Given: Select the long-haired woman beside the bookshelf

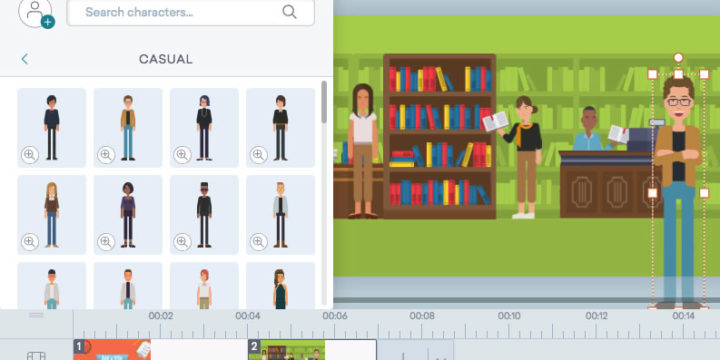Looking at the screenshot, I should (363, 151).
